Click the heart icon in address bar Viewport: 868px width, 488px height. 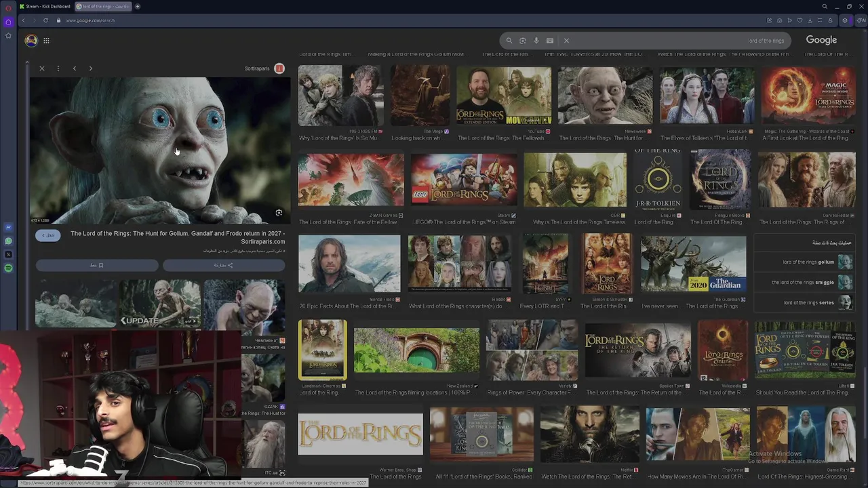point(800,20)
